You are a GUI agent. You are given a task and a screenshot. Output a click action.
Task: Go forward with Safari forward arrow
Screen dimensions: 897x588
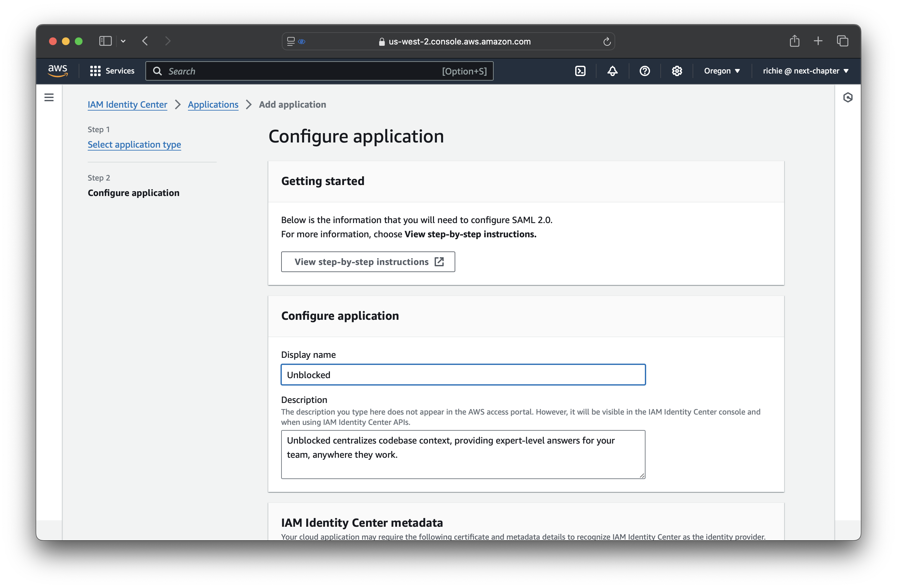pyautogui.click(x=168, y=41)
